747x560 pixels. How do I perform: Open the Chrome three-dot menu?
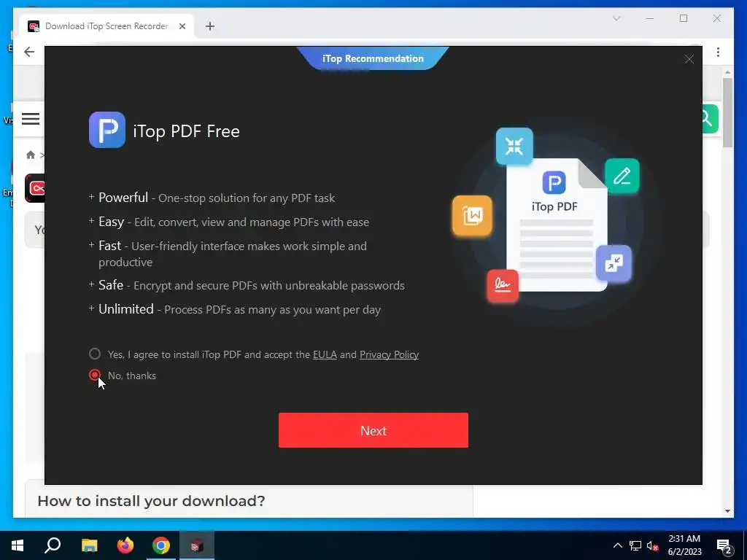tap(718, 52)
